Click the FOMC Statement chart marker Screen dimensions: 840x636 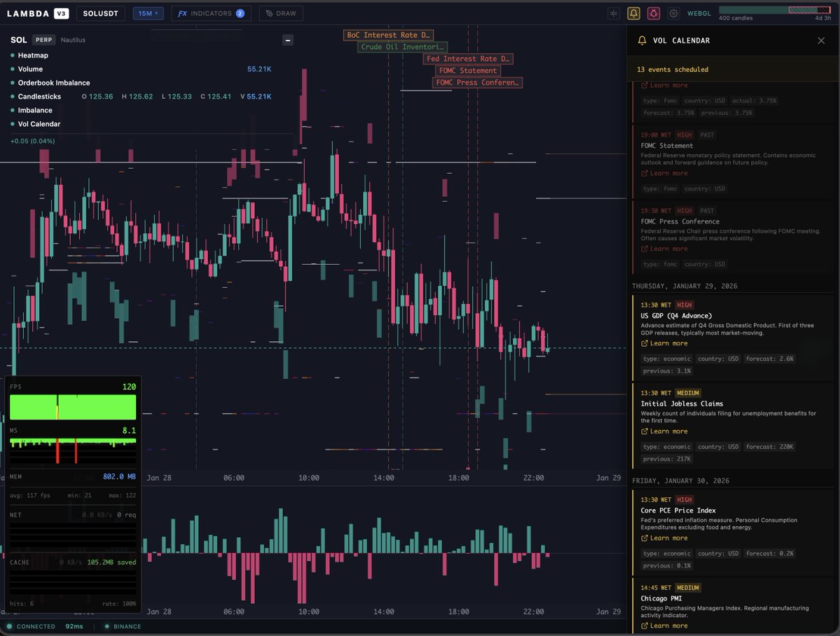click(468, 71)
